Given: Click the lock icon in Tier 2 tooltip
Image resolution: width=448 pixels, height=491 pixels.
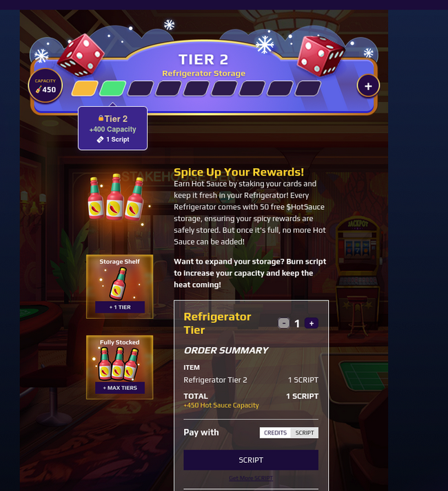Looking at the screenshot, I should [101, 118].
